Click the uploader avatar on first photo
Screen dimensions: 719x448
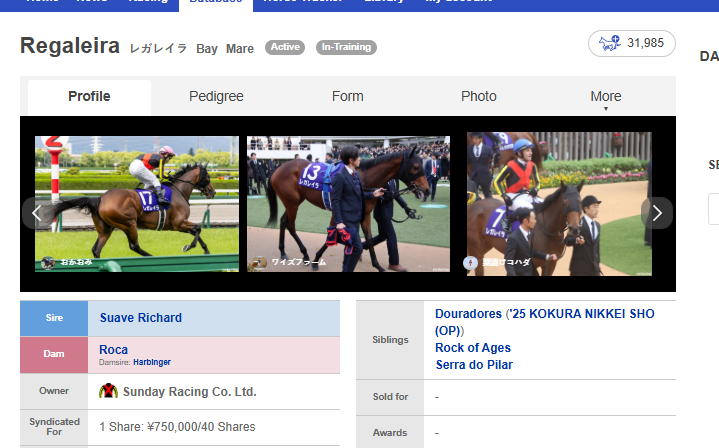point(48,262)
